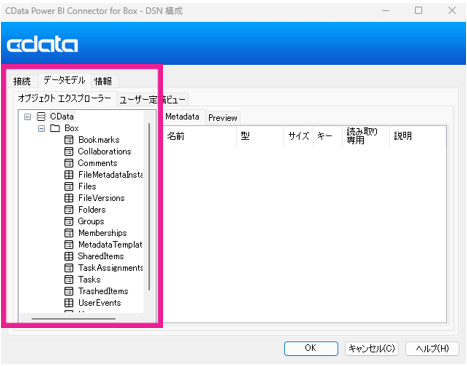Click the tree horizontal scrollbar
Viewport: 467px width, 366px height.
[74, 319]
